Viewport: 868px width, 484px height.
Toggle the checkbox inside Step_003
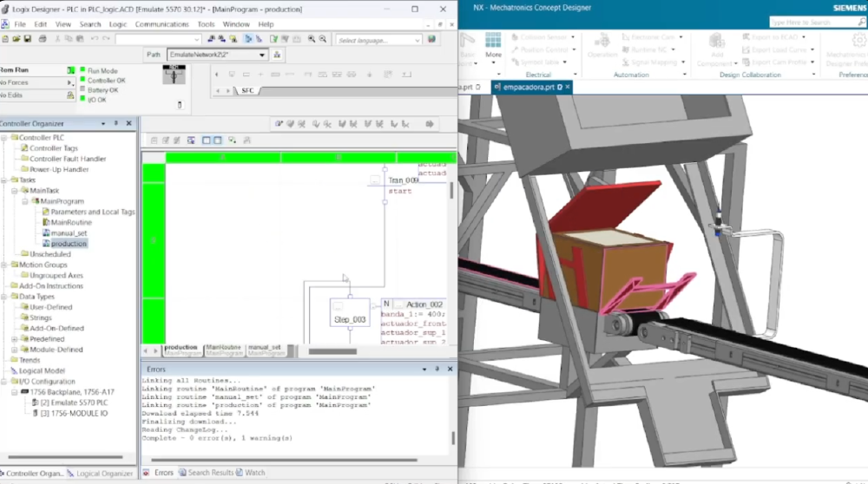point(338,306)
